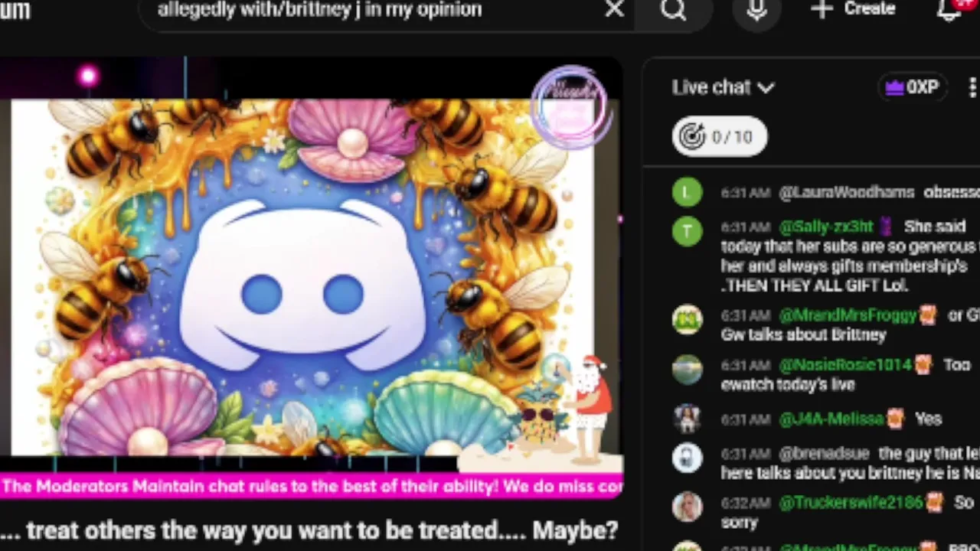Click in the search field text

point(319,10)
